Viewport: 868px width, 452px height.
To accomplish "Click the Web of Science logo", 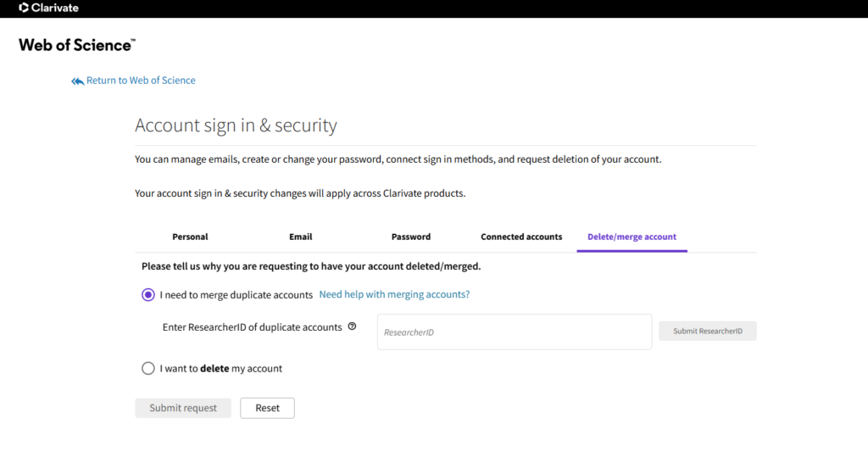I will click(x=77, y=45).
